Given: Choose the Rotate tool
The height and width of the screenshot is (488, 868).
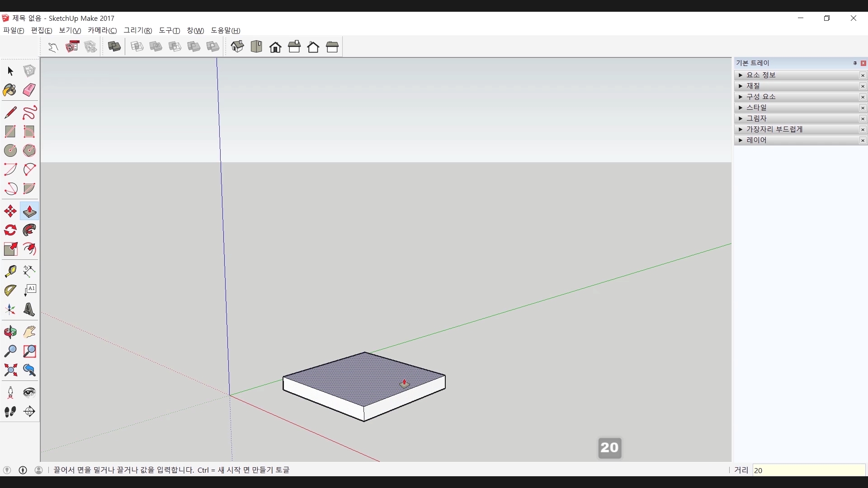Looking at the screenshot, I should [x=10, y=230].
